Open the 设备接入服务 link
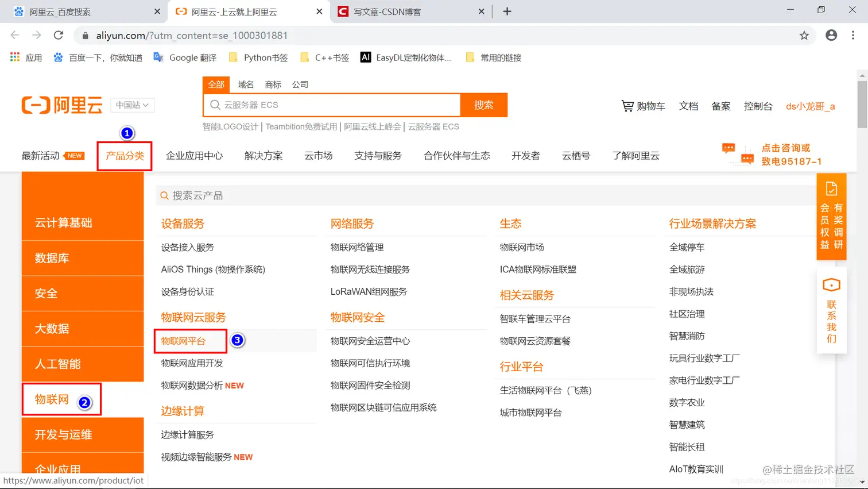868x489 pixels. click(x=188, y=247)
